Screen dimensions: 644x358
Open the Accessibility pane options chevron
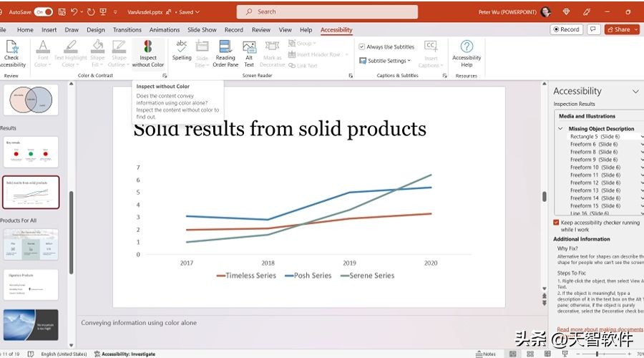point(635,91)
